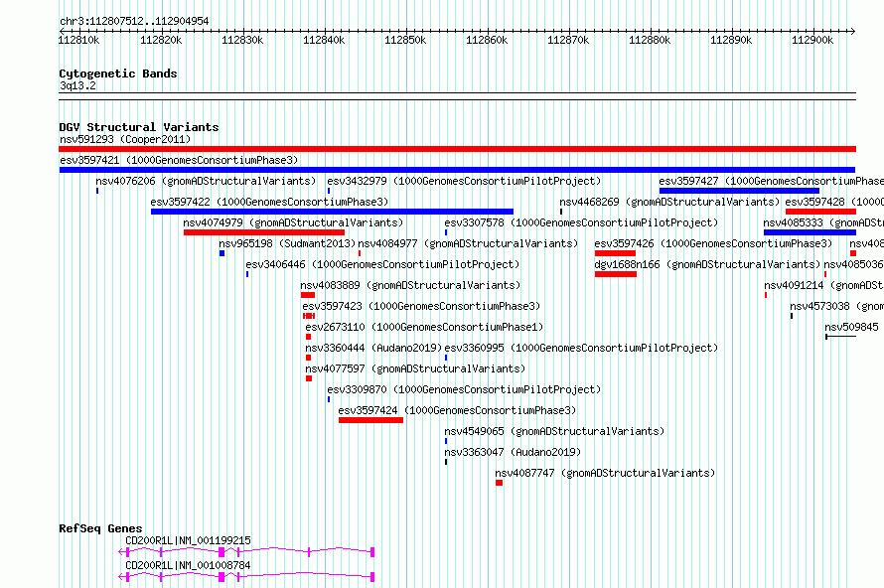This screenshot has width=884, height=588.
Task: Click nsv4573038 variant label
Action: click(x=836, y=306)
